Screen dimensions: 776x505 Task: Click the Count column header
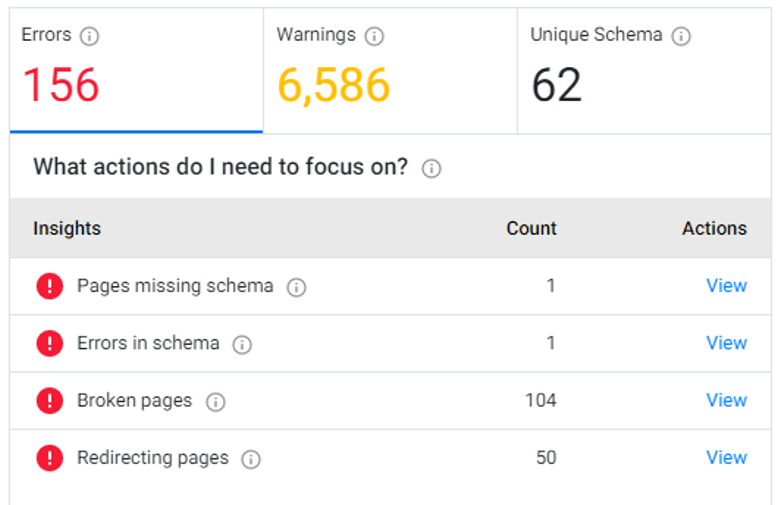pyautogui.click(x=531, y=228)
